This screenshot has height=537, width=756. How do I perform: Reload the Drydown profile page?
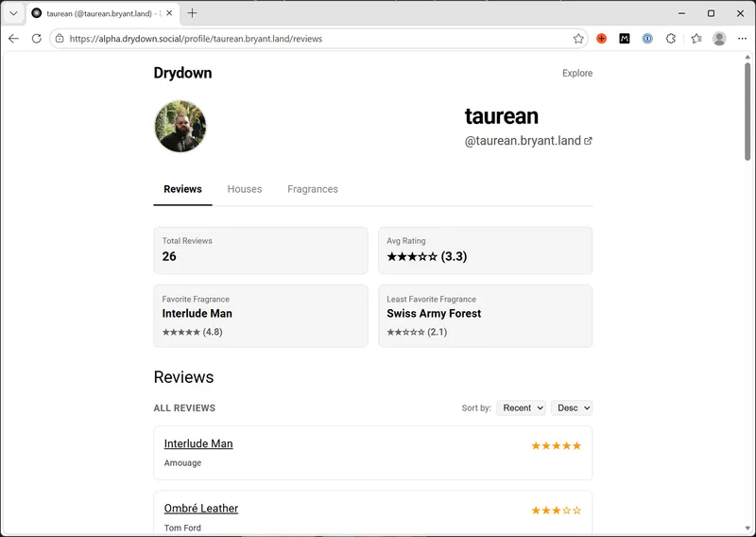36,39
